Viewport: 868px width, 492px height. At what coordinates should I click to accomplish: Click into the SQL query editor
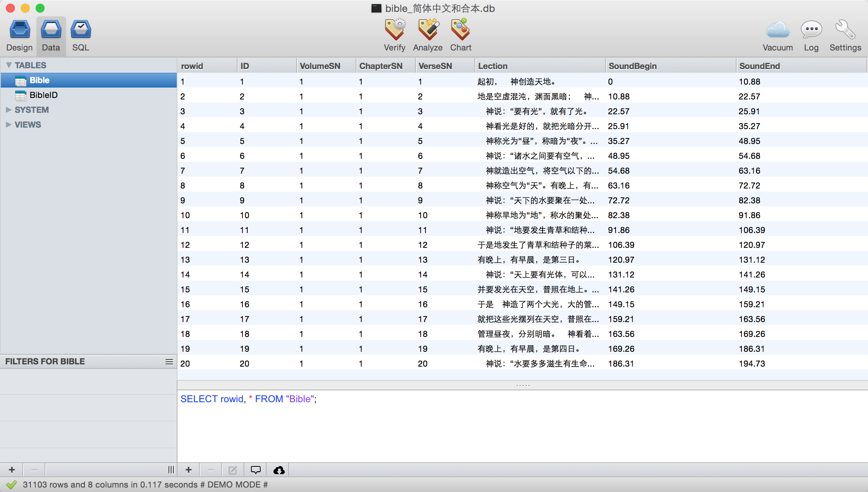[x=520, y=427]
